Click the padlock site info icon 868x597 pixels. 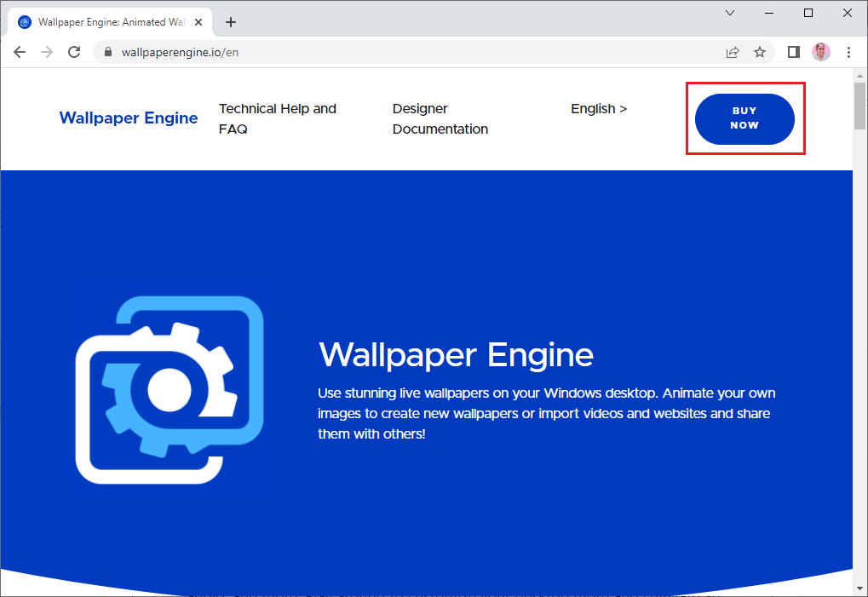(108, 52)
